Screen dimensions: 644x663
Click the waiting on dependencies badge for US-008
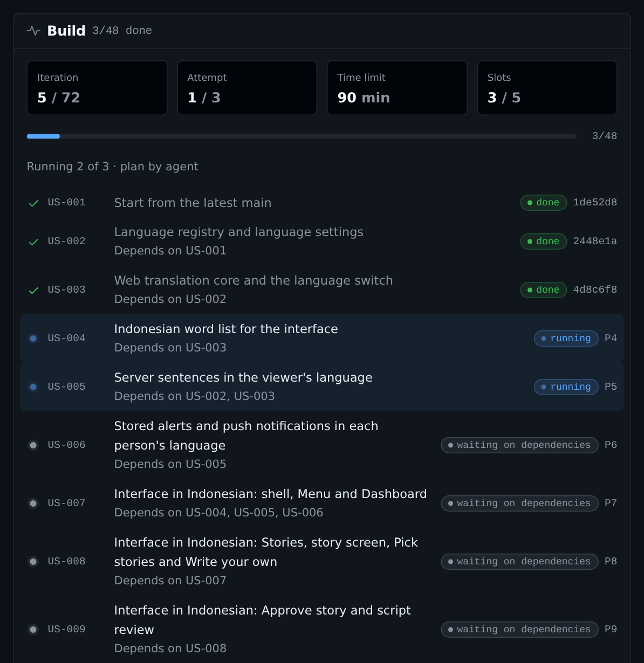pos(519,562)
